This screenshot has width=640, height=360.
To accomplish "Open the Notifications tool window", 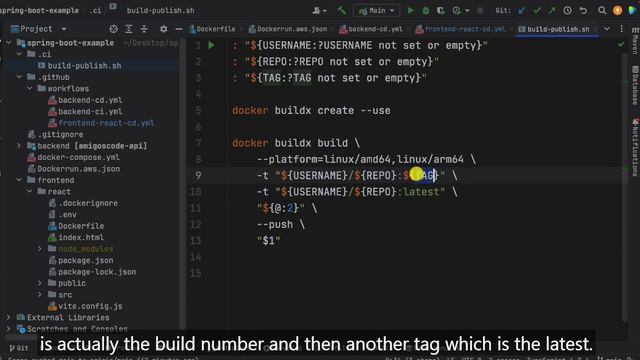I will point(635,148).
